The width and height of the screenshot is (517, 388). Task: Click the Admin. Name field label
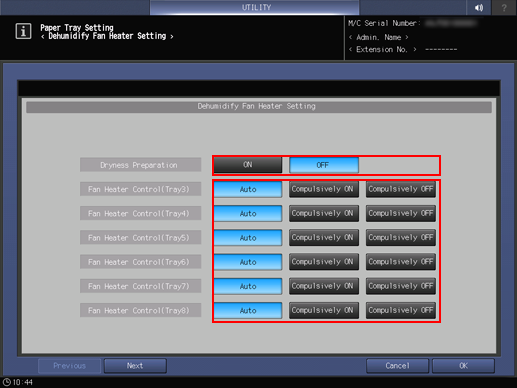coord(379,37)
